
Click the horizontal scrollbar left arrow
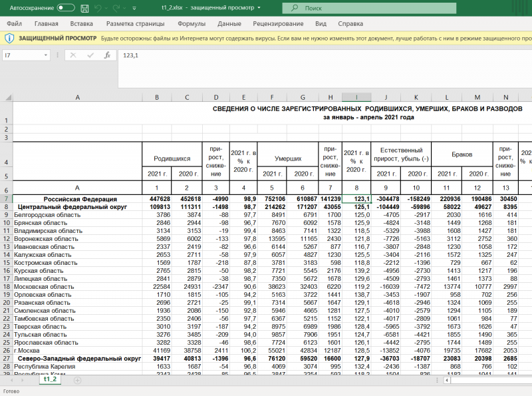[448, 381]
